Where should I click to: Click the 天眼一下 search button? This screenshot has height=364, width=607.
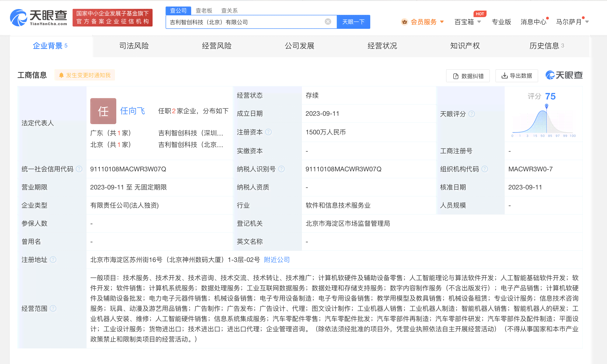(x=353, y=22)
